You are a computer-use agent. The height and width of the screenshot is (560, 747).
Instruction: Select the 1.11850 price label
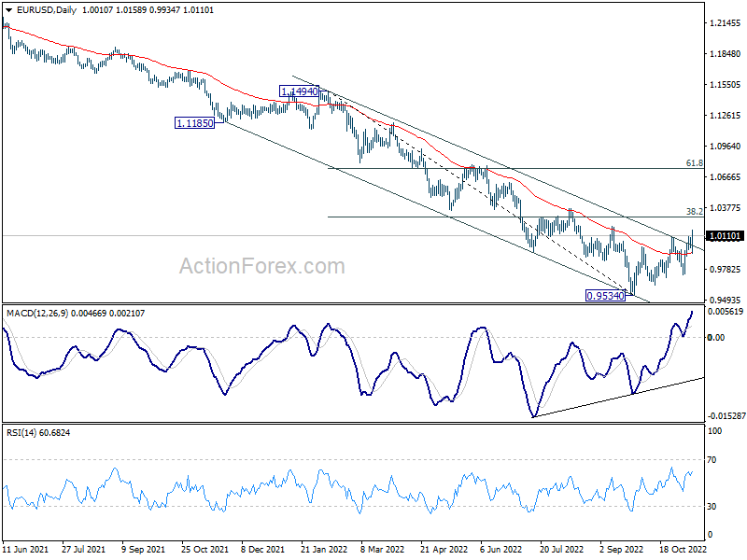pyautogui.click(x=195, y=123)
